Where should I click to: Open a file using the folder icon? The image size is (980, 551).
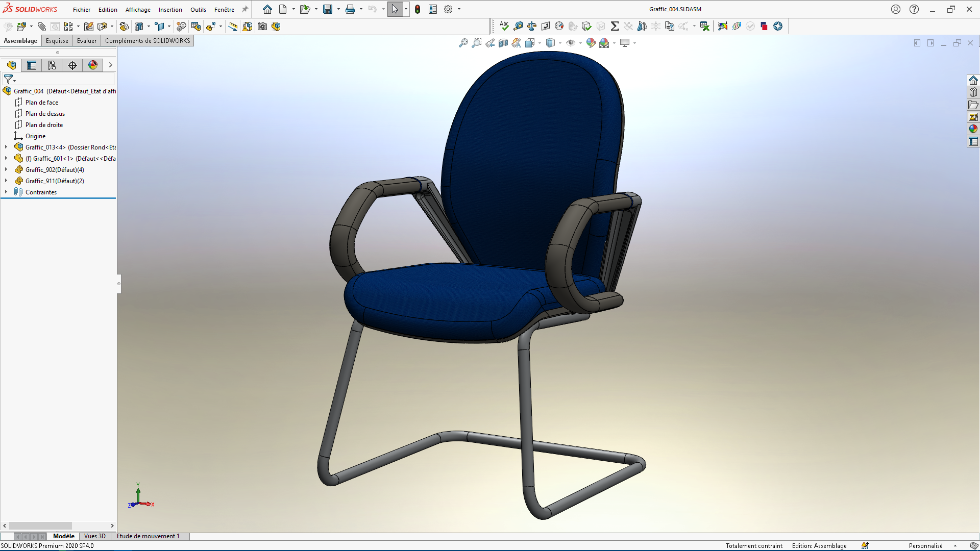coord(305,9)
